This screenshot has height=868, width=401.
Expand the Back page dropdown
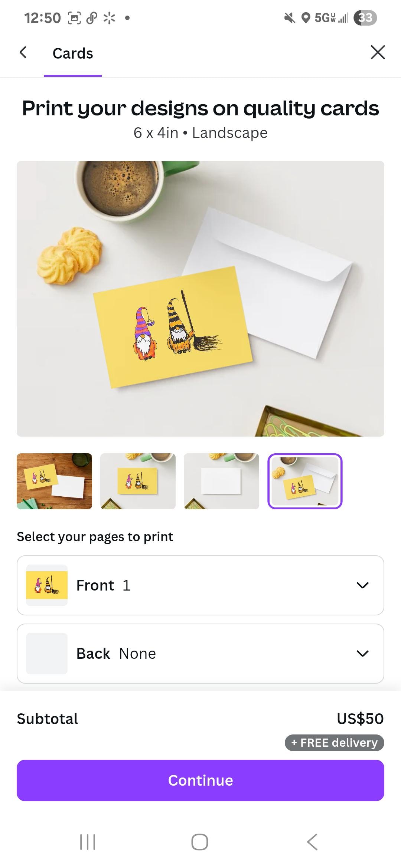click(200, 654)
